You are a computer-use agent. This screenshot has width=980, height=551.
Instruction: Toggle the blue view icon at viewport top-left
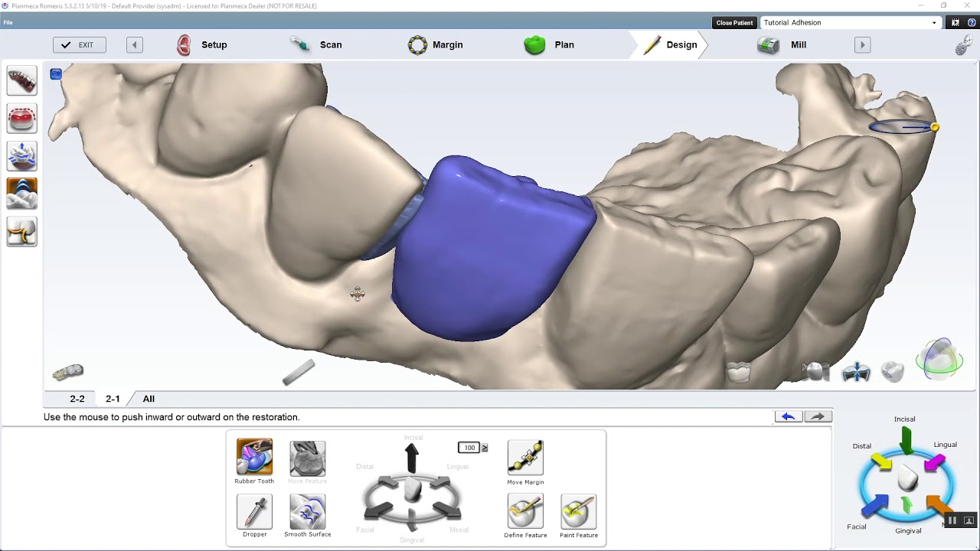tap(56, 74)
